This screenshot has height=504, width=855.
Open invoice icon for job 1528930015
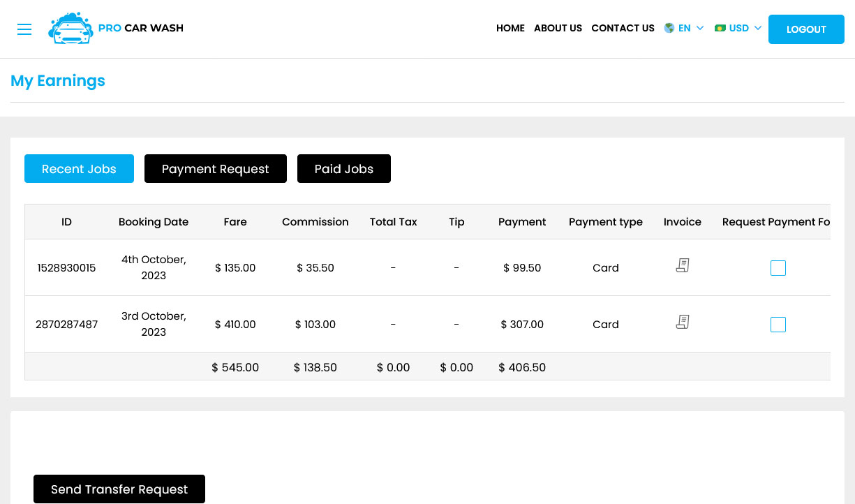click(683, 265)
